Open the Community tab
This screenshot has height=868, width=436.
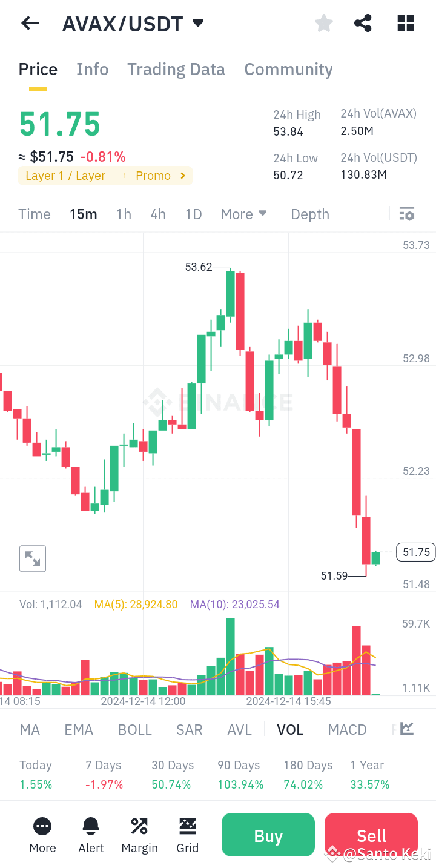tap(288, 69)
